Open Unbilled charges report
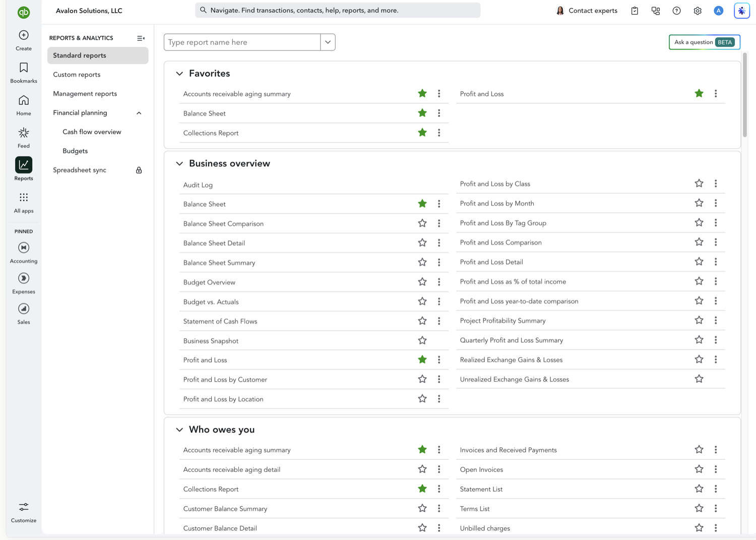The width and height of the screenshot is (756, 540). (485, 528)
